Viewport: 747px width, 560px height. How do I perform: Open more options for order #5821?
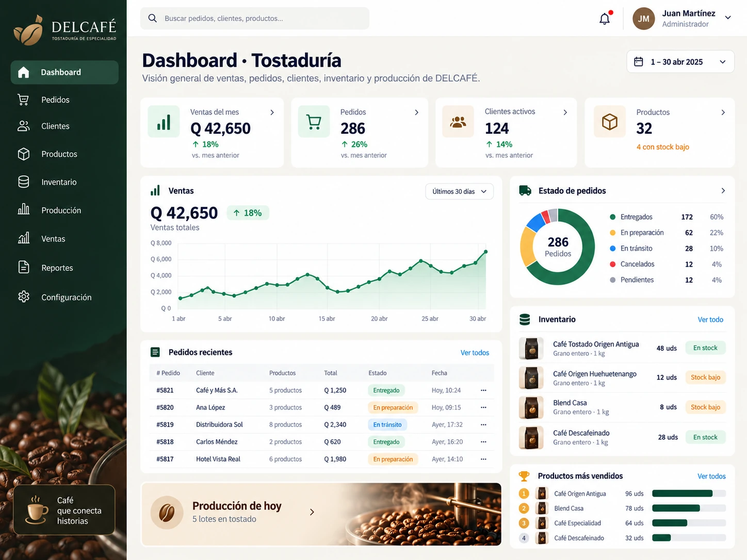tap(483, 390)
